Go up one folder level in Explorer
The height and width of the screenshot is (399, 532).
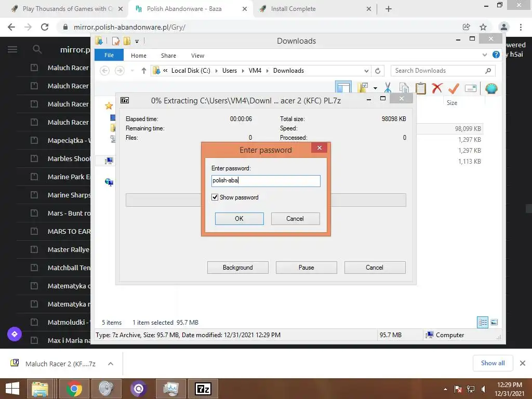point(143,71)
